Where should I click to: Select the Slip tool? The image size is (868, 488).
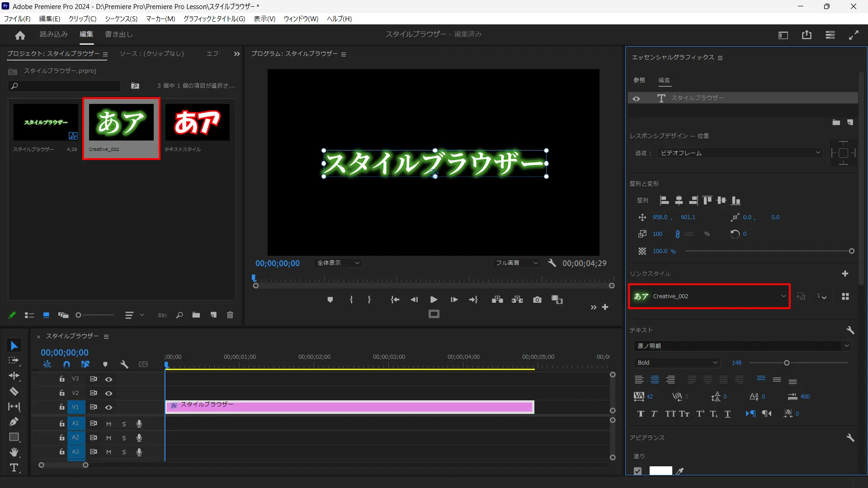[x=14, y=407]
